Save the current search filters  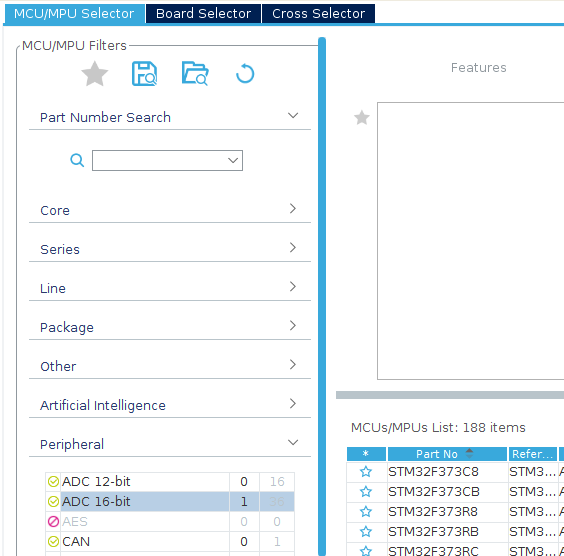tap(145, 74)
